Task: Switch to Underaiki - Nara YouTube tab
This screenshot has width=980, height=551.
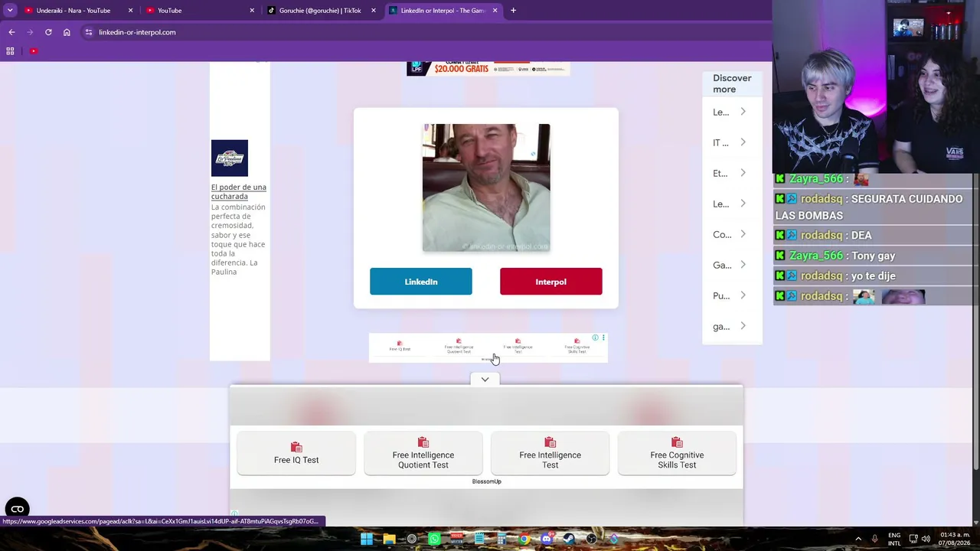Action: (x=73, y=11)
